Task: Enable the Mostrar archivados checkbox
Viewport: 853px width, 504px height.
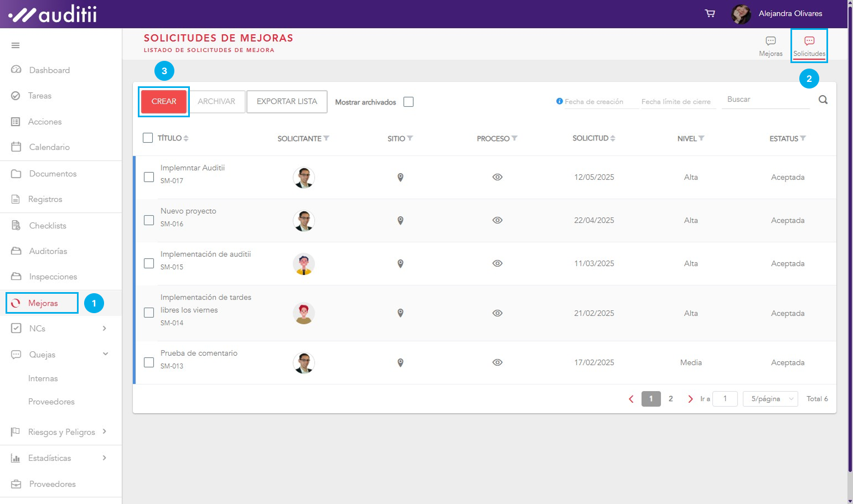Action: (x=409, y=102)
